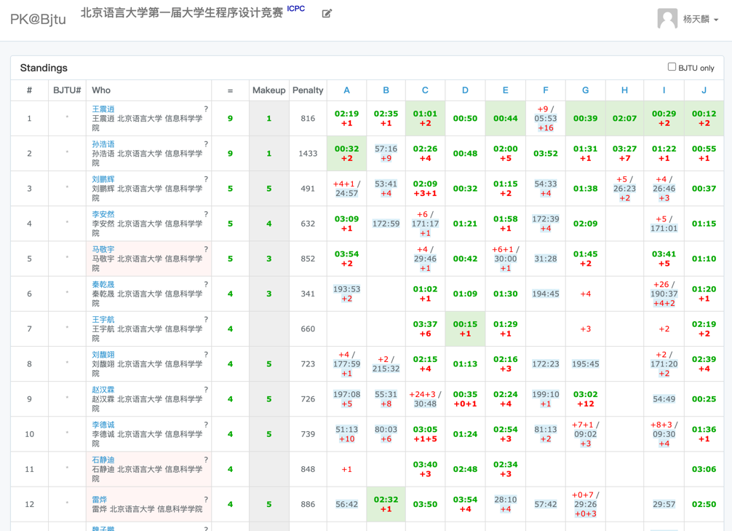Open problem C column header
This screenshot has width=732, height=531.
click(x=425, y=90)
